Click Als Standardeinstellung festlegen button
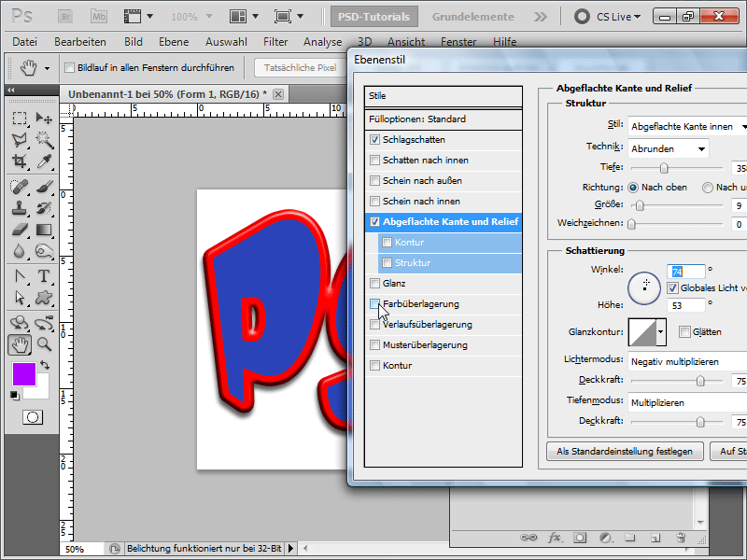 (625, 451)
